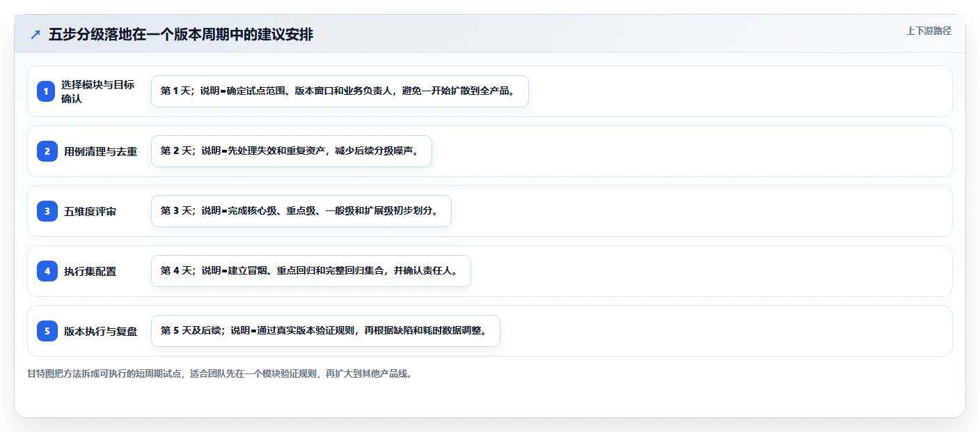
Task: Select the step label 执行集配置
Action: [x=90, y=271]
